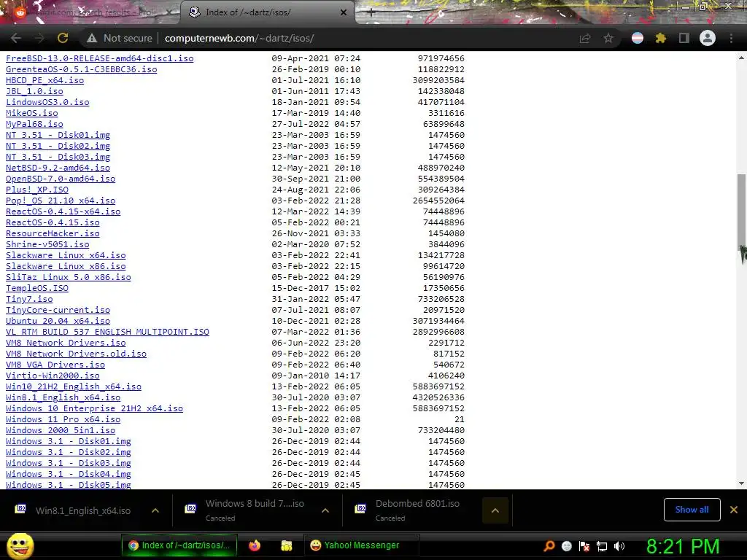This screenshot has height=560, width=747.
Task: Download Windows 11 Pro x64.iso
Action: [x=63, y=420]
